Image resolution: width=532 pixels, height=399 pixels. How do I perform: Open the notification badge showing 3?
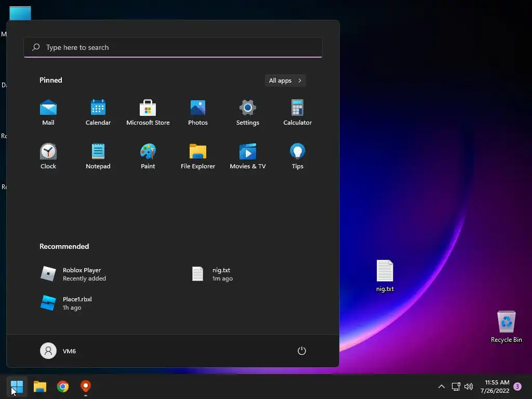(x=517, y=387)
